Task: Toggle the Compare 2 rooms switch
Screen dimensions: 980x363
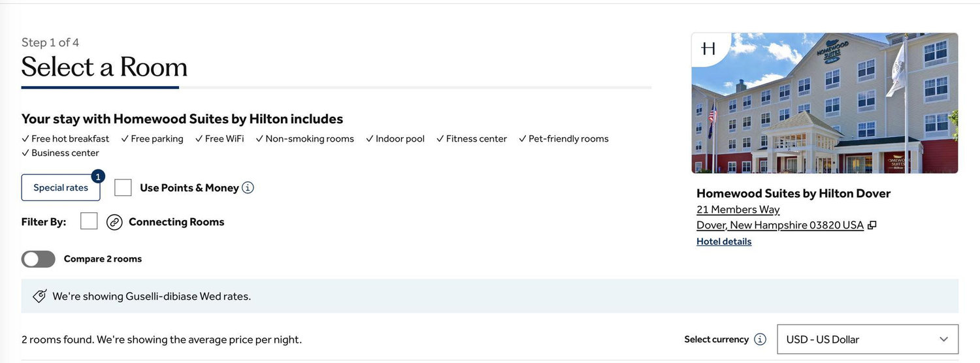Action: tap(39, 259)
